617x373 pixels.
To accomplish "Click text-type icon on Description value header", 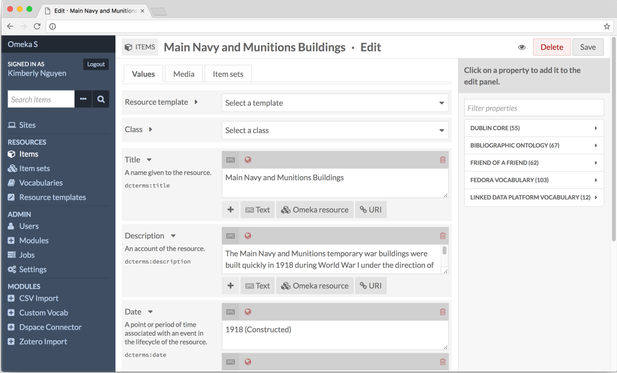I will point(231,236).
